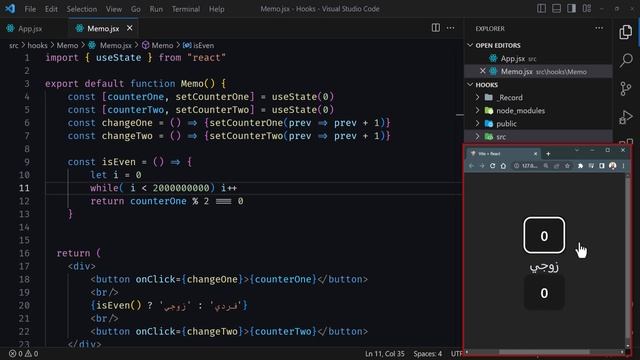Open the View menu
This screenshot has width=640, height=360.
click(114, 9)
